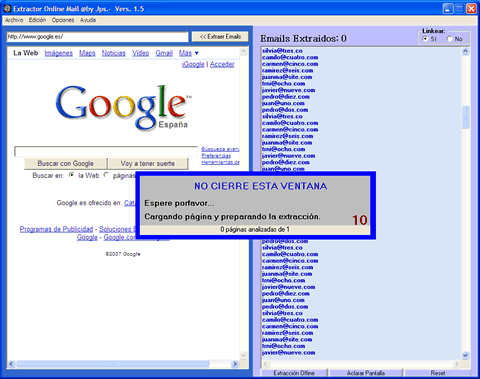The image size is (480, 379).
Task: Expand the Más dropdown on Google page
Action: pyautogui.click(x=189, y=53)
